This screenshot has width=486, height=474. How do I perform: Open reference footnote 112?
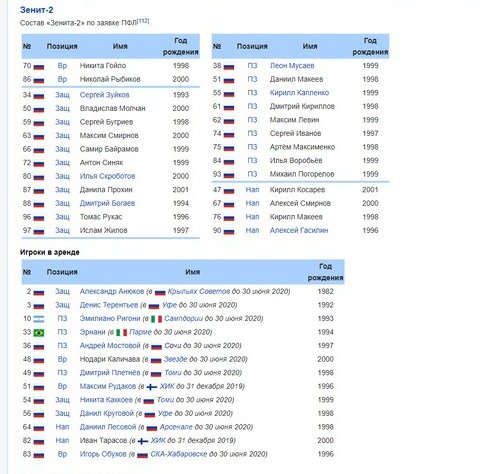click(143, 21)
